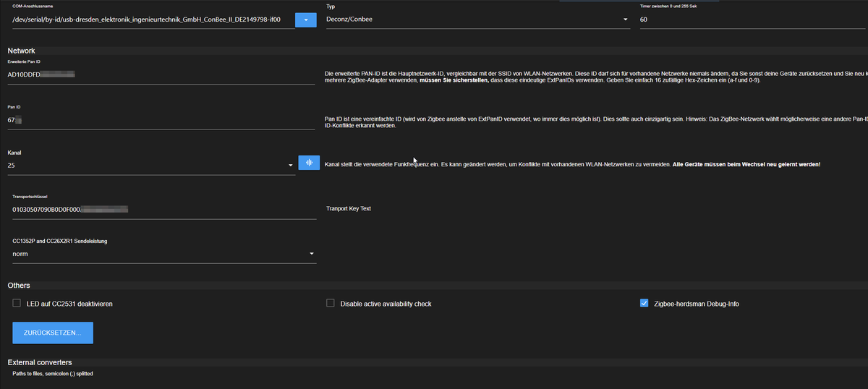Screen dimensions: 868x389
Task: Click the channel energy scan waveform icon
Action: coord(309,163)
